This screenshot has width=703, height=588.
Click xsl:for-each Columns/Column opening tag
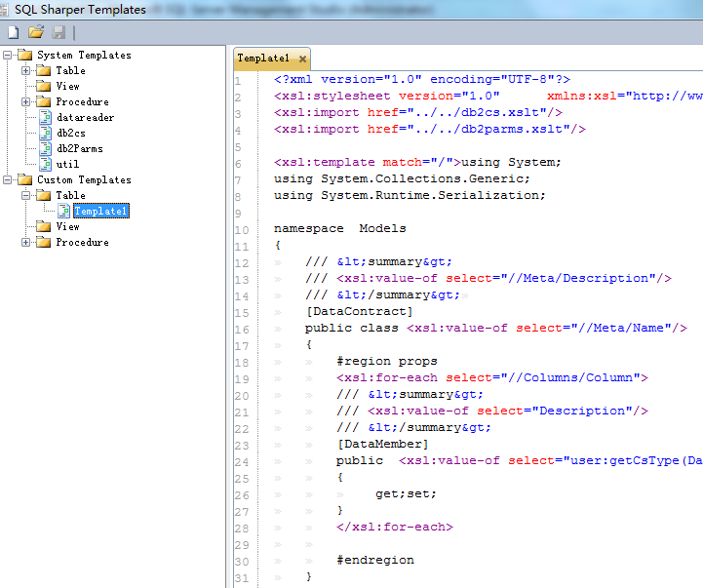(492, 378)
